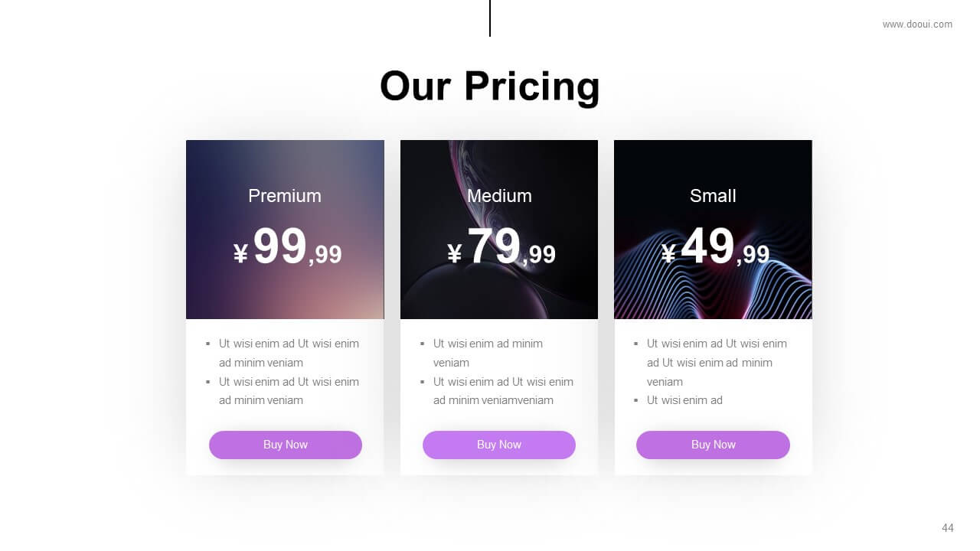Click the Medium card dark sphere image
This screenshot has width=980, height=551.
[x=499, y=230]
